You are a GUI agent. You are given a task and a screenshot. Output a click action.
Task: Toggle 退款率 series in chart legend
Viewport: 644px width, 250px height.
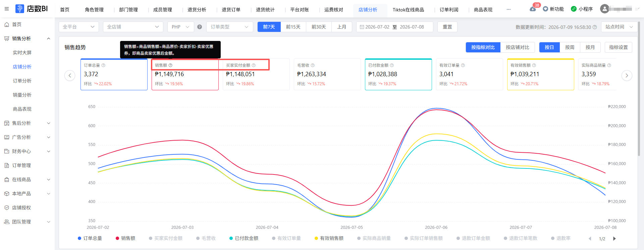click(560, 238)
